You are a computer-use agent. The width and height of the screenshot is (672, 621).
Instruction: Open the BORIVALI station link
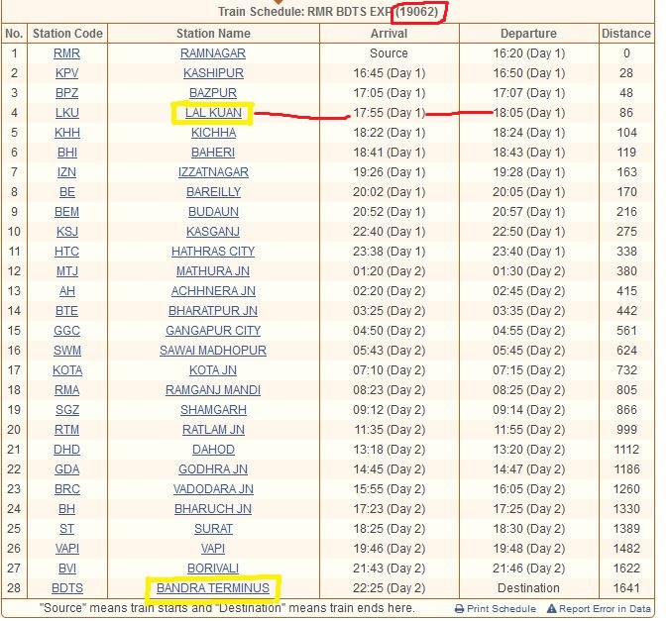[x=213, y=568]
